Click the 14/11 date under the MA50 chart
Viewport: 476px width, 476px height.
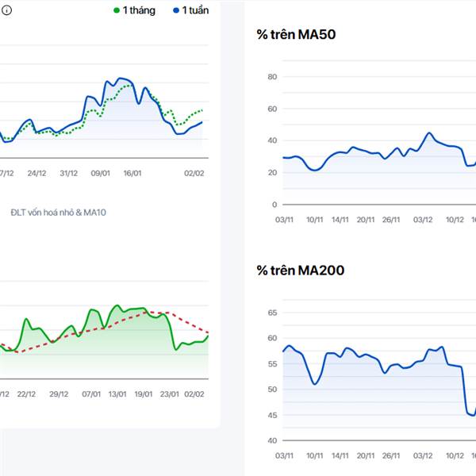tap(340, 219)
